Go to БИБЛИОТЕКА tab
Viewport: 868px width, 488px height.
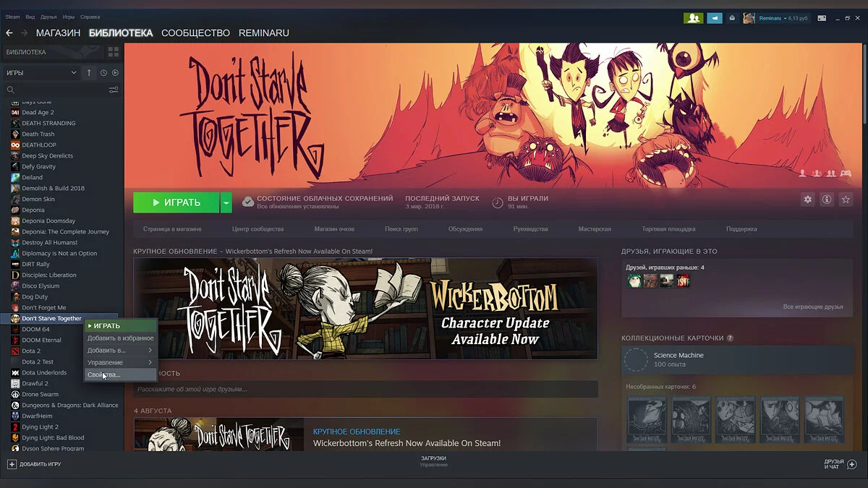tap(121, 33)
